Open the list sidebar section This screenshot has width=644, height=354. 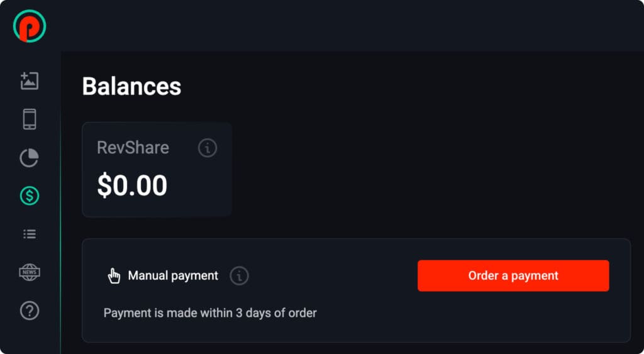[30, 234]
